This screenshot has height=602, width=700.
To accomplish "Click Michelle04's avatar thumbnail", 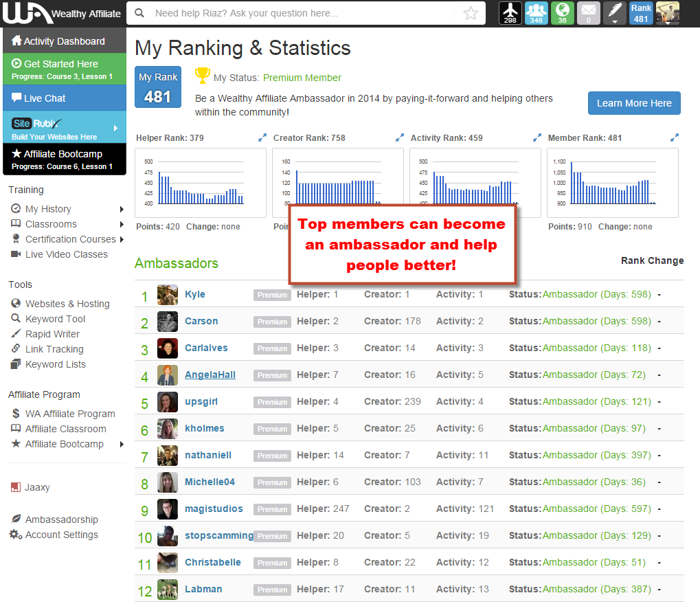I will tap(168, 482).
